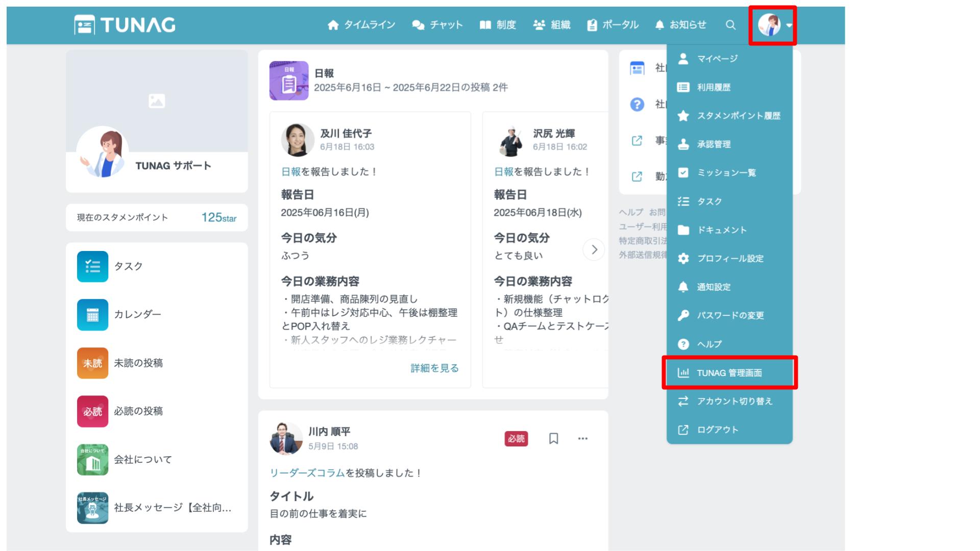Image resolution: width=980 pixels, height=551 pixels.
Task: Open 未読の投稿 in the sidebar
Action: [138, 363]
